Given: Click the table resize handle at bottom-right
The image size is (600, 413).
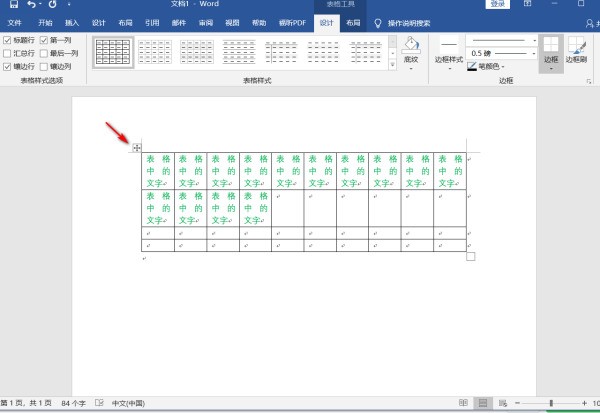Looking at the screenshot, I should (x=471, y=256).
